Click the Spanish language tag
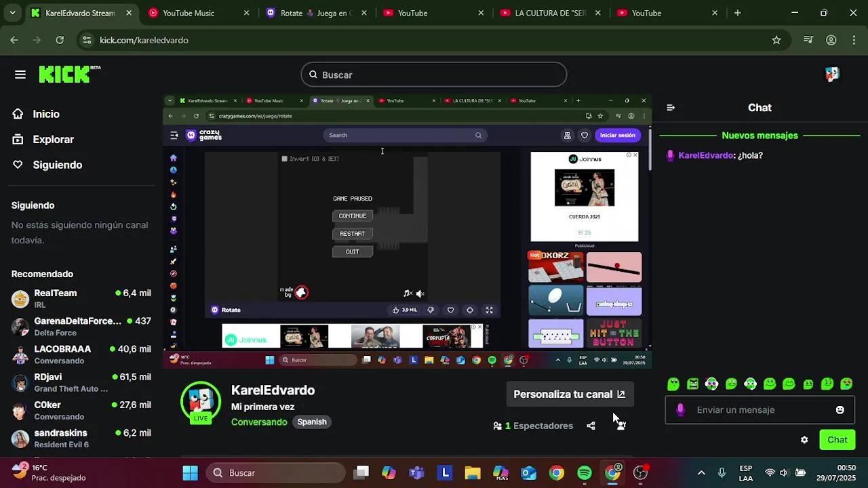868x488 pixels. pos(312,422)
